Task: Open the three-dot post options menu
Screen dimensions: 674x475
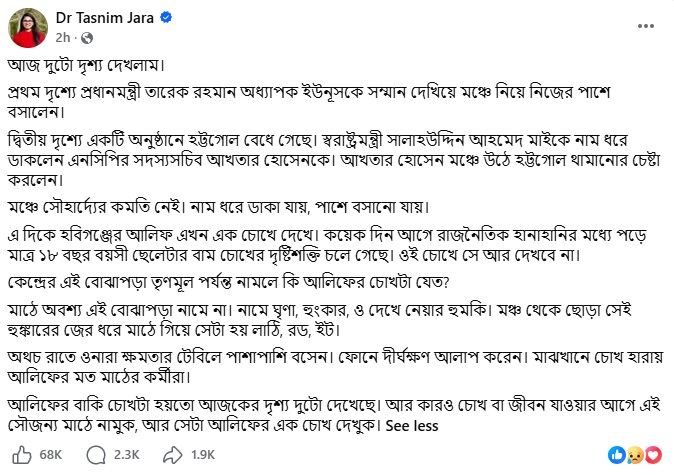Action: point(646,26)
